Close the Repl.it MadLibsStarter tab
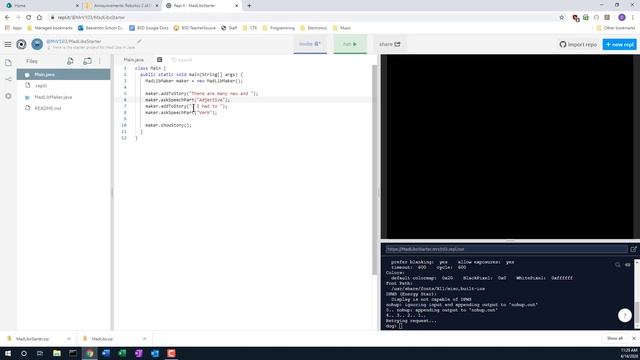This screenshot has height=360, width=640. coord(236,6)
